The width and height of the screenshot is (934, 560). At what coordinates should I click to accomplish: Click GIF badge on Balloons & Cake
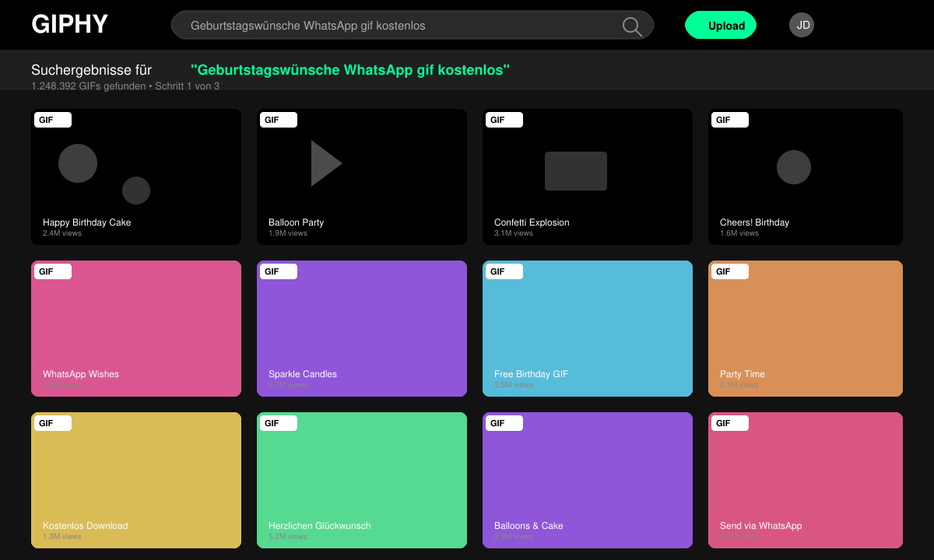click(504, 423)
